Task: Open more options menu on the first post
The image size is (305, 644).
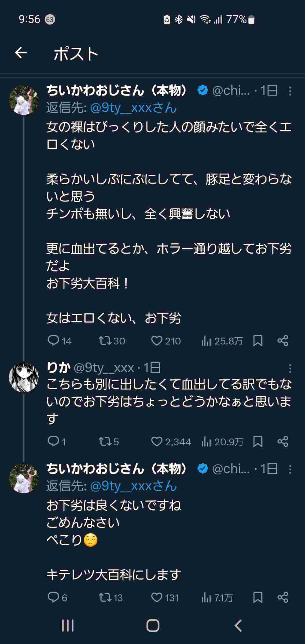Action: [290, 91]
